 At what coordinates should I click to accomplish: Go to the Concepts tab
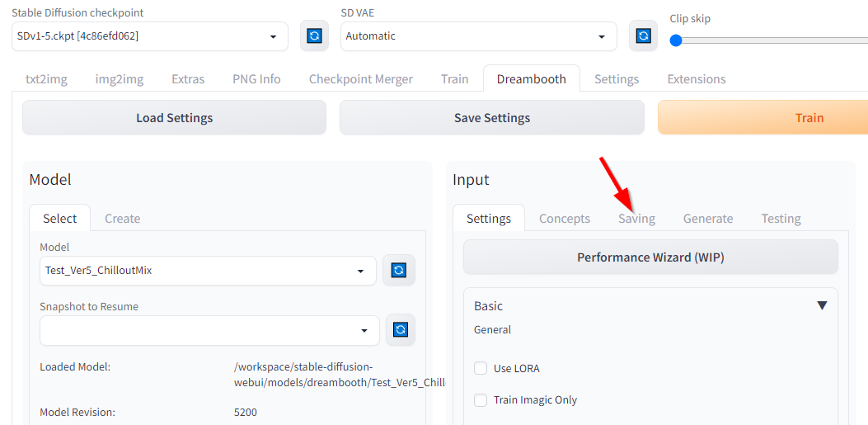(565, 219)
